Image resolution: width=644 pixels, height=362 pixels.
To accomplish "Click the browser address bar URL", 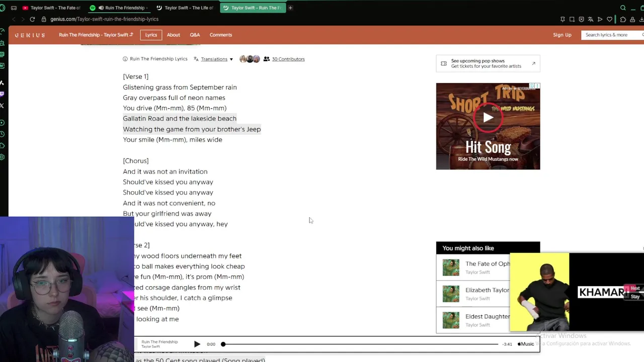I will (104, 19).
